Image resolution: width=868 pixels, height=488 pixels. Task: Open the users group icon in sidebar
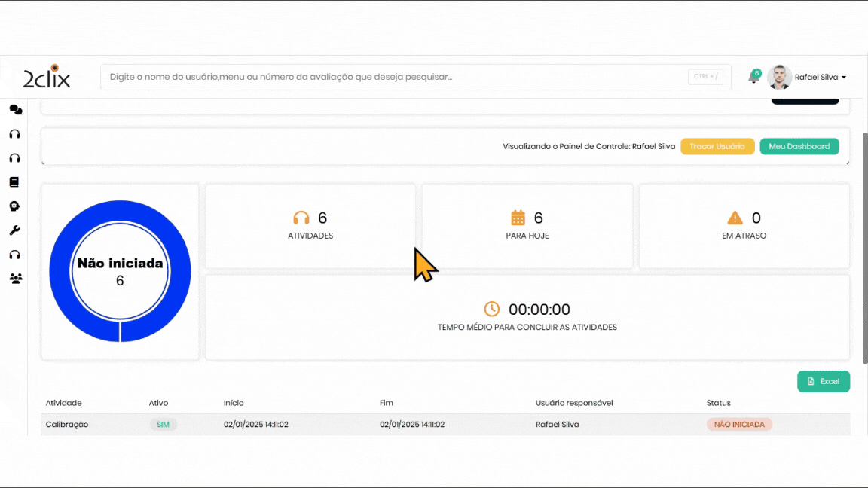15,279
